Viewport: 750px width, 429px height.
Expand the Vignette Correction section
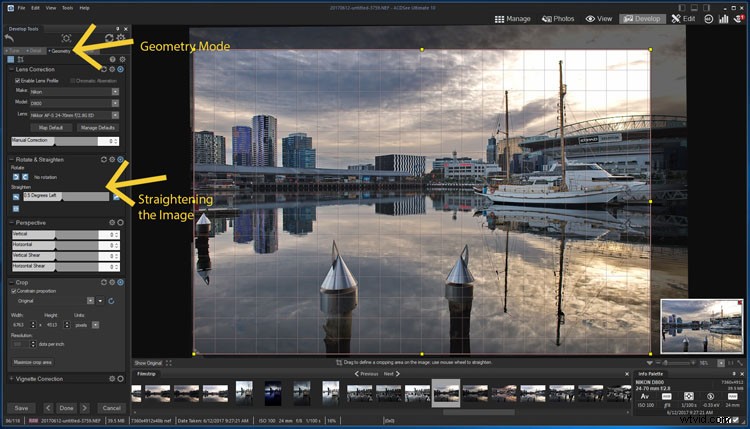[x=11, y=378]
